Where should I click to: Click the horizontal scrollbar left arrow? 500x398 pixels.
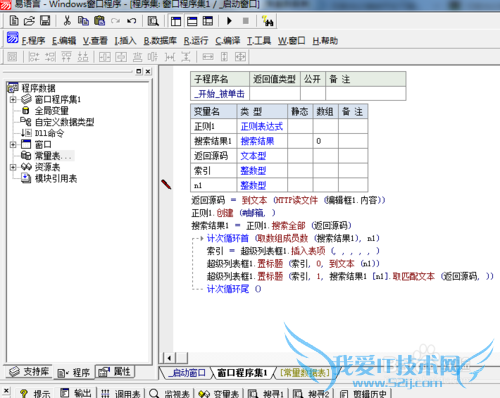[169, 358]
